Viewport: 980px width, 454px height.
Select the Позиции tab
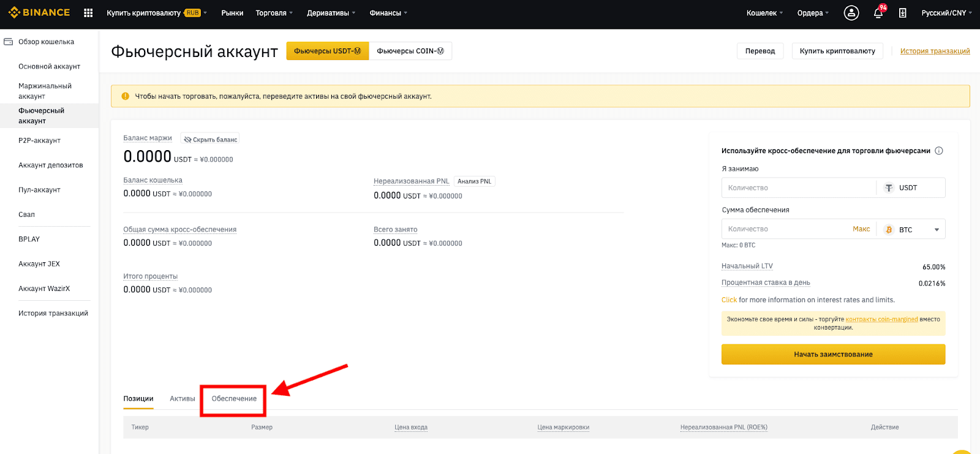138,398
